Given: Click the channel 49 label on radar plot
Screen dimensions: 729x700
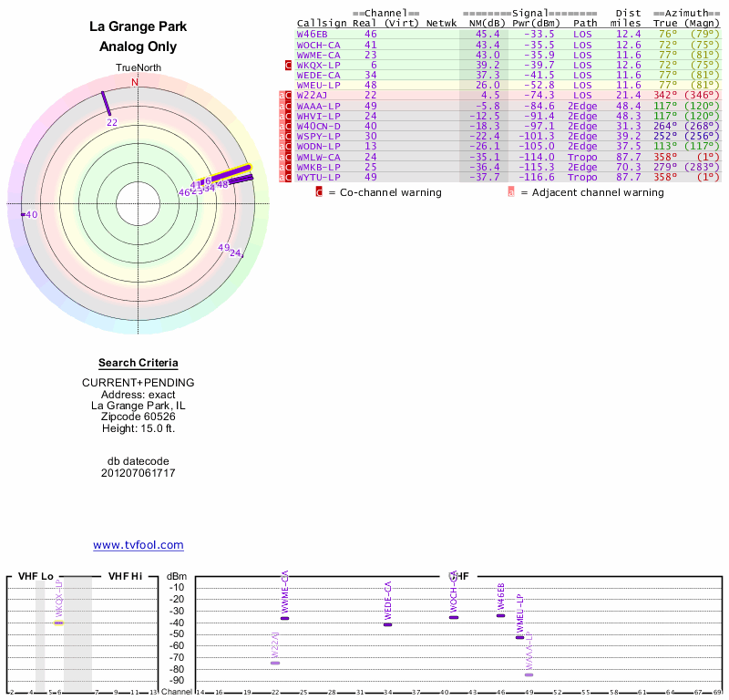Looking at the screenshot, I should [223, 248].
